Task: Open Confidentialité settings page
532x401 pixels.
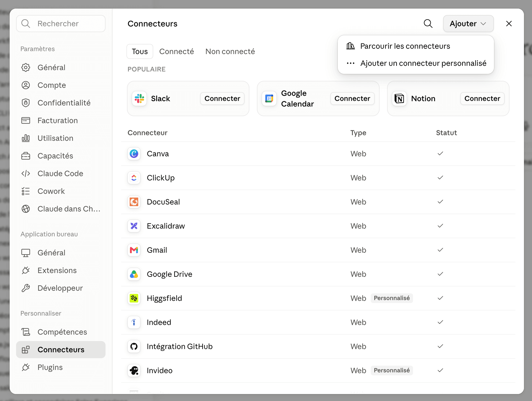Action: coord(61,103)
